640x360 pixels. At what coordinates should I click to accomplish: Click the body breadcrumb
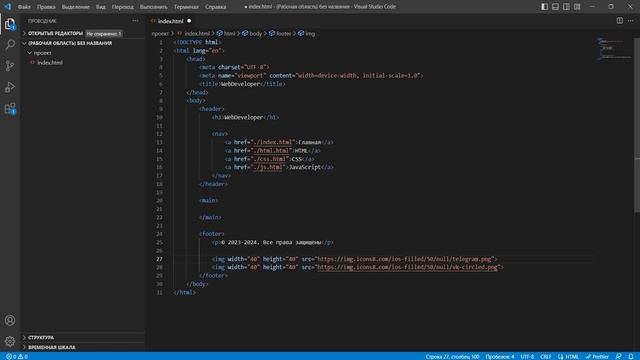click(x=252, y=33)
